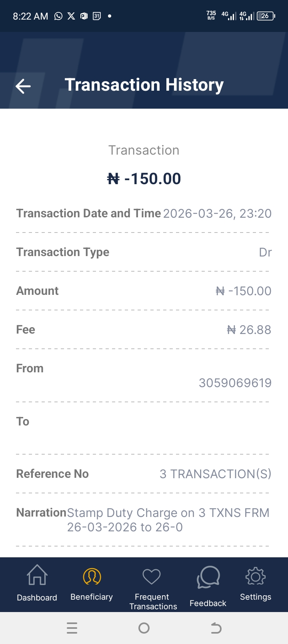The image size is (288, 644).
Task: Tap the Stamp Duty Charge narration text
Action: point(168,520)
